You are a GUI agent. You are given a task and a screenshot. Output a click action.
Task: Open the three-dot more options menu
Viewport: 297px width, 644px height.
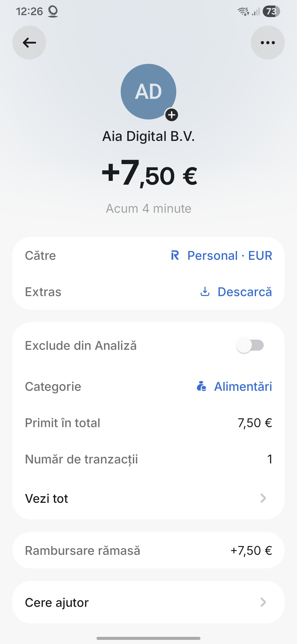(268, 43)
